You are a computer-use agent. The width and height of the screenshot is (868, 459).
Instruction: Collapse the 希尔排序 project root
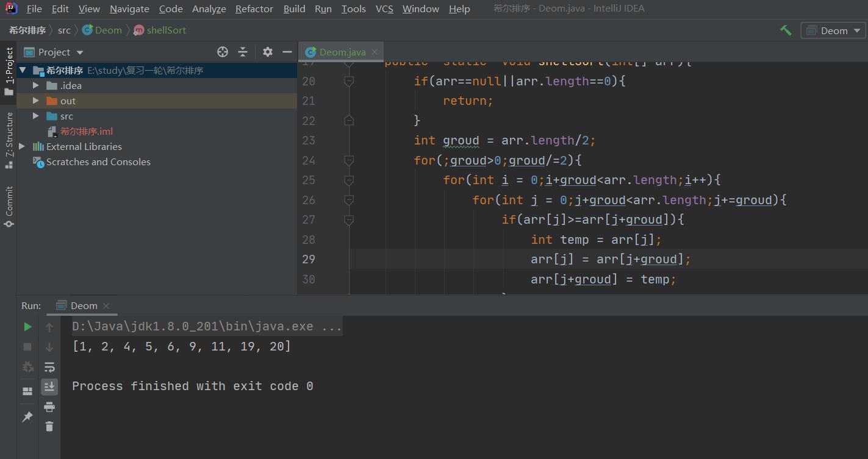[x=23, y=70]
